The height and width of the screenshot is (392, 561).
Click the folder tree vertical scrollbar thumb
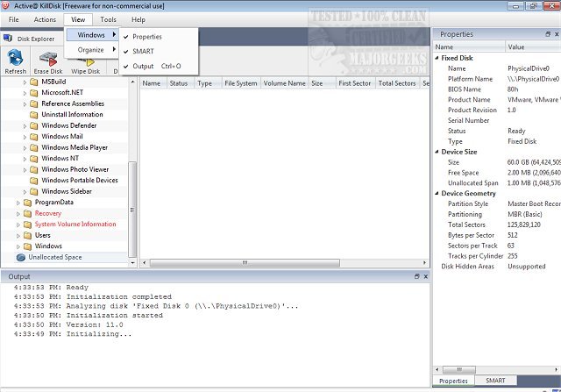click(x=132, y=209)
